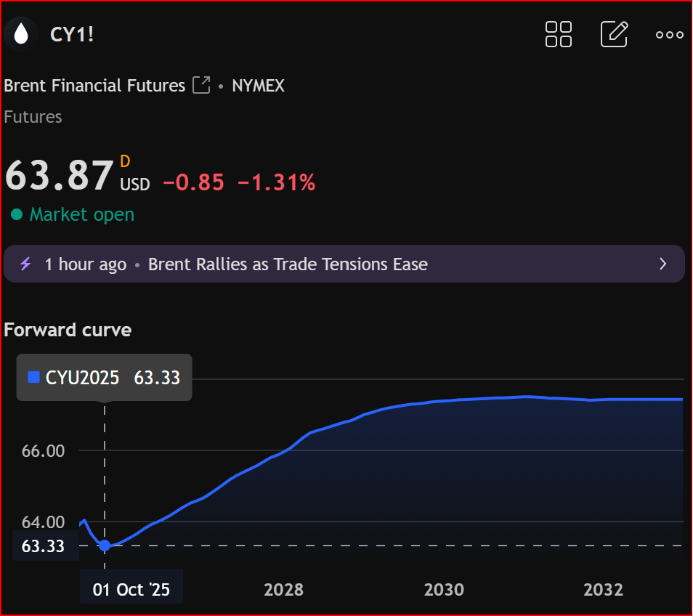693x616 pixels.
Task: Open Brent Financial Futures external link icon
Action: 201,85
